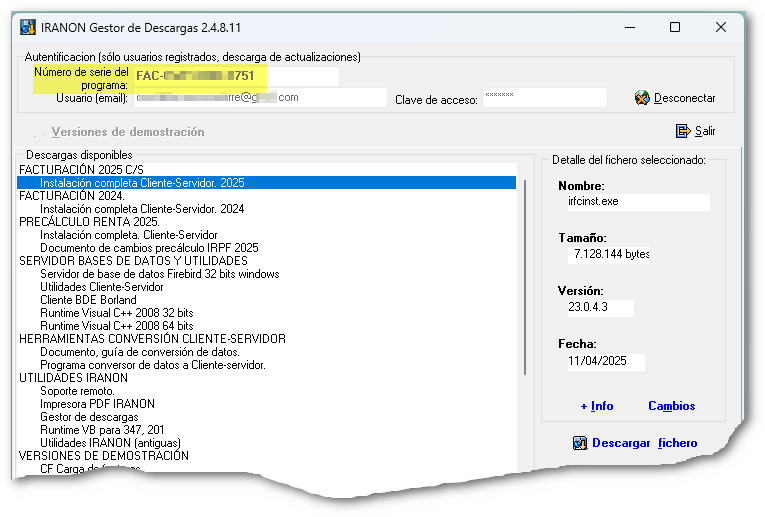The height and width of the screenshot is (517, 765).
Task: Click the Usuario email input field
Action: 259,97
